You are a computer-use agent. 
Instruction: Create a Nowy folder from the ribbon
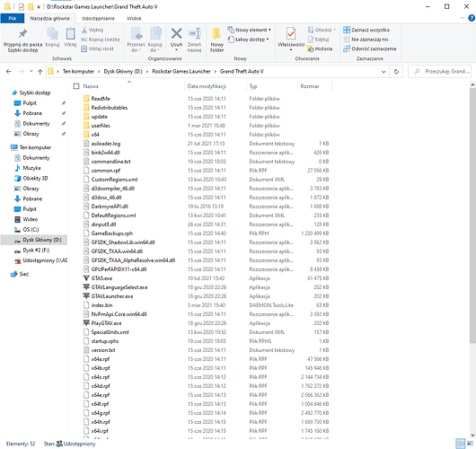[x=216, y=40]
